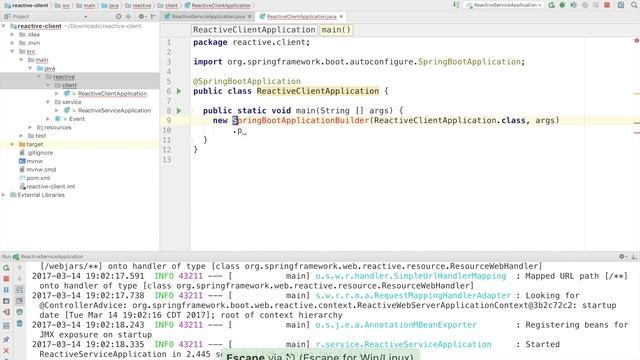Image resolution: width=640 pixels, height=360 pixels.
Task: Select reactive-client.iml file
Action: 51,186
